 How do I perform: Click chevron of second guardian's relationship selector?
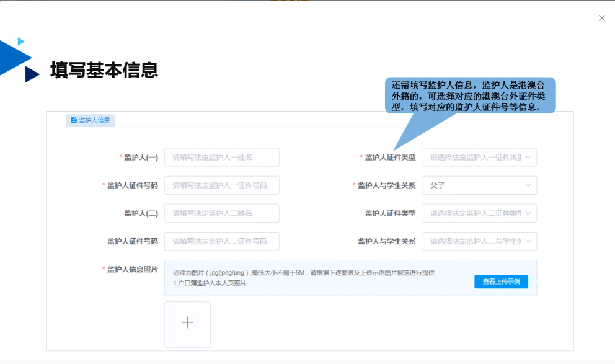click(x=528, y=241)
